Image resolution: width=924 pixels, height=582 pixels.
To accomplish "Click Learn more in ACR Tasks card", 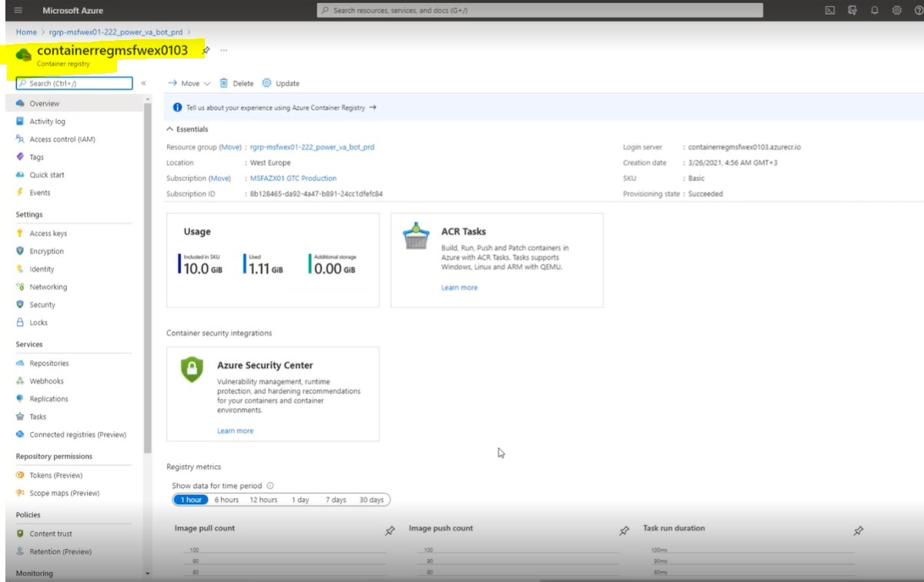I will pyautogui.click(x=460, y=287).
